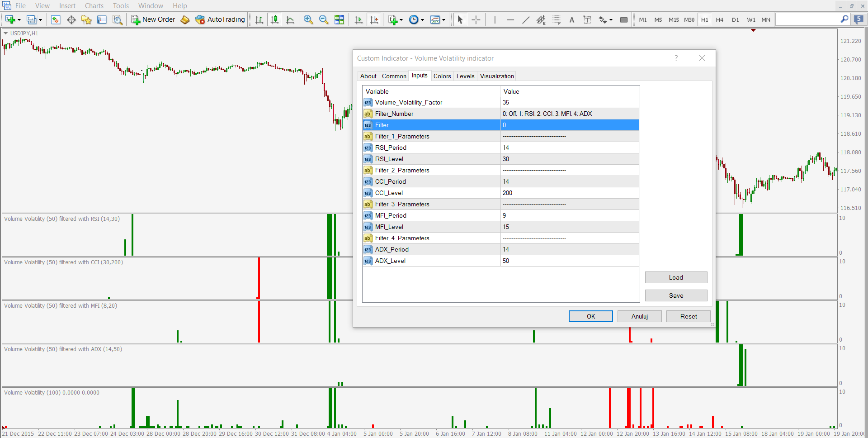Switch chart to line chart mode

coord(290,19)
